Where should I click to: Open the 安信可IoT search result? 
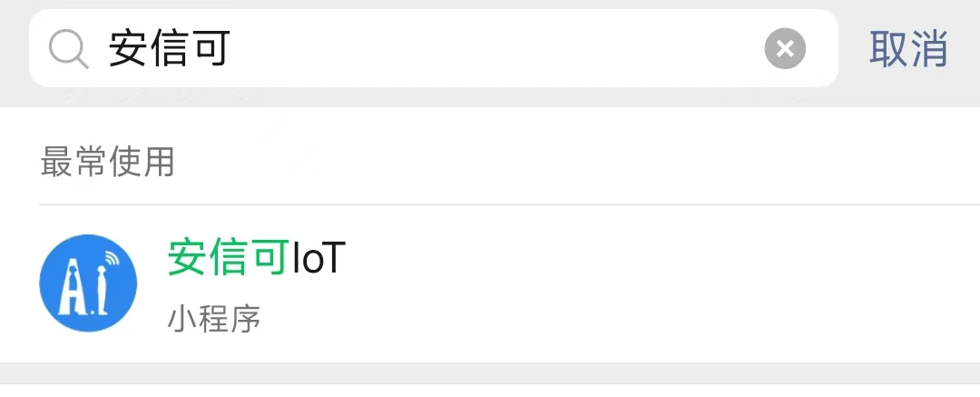(x=490, y=283)
